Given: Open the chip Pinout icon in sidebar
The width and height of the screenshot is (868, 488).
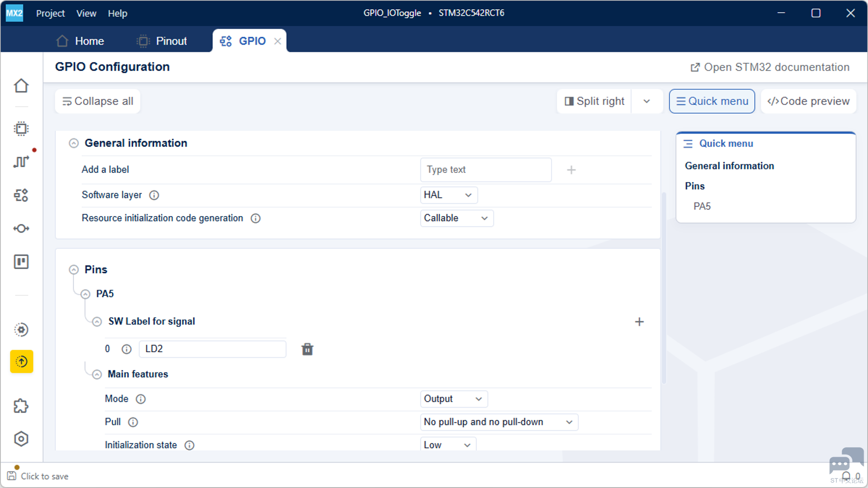Looking at the screenshot, I should 21,129.
